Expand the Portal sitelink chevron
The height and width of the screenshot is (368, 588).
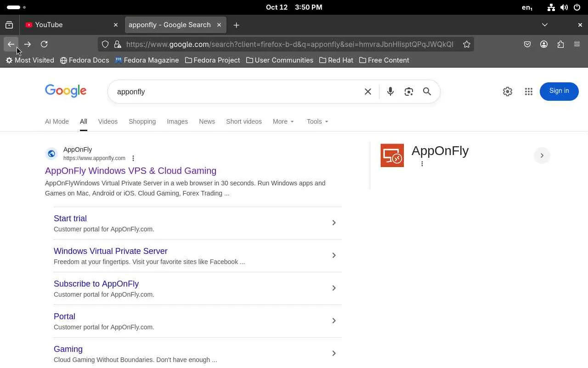[x=334, y=321]
